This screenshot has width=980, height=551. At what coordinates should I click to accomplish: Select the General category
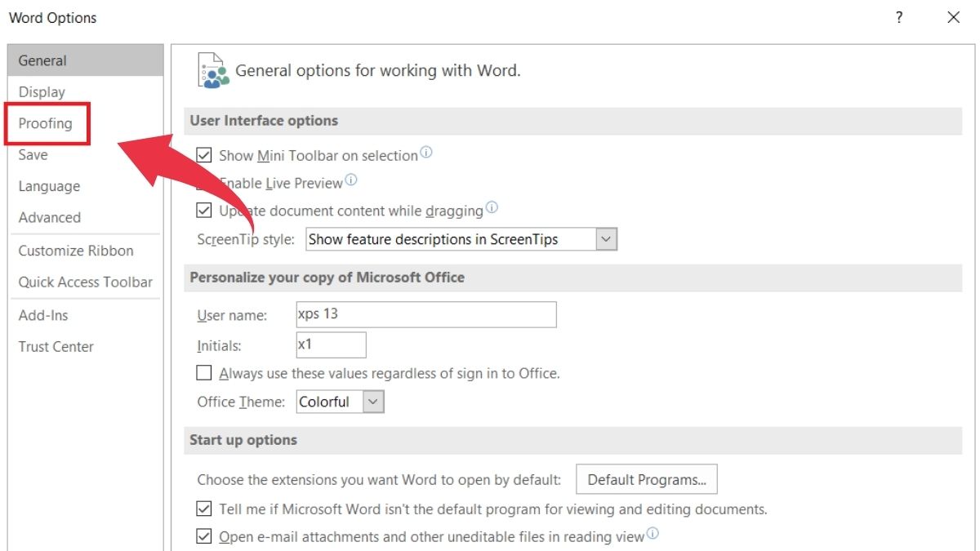(86, 60)
